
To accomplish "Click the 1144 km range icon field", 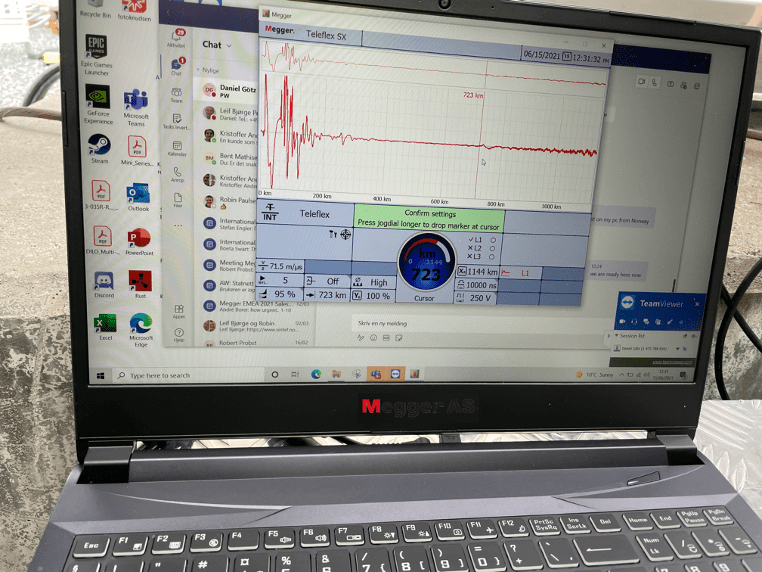I will 478,271.
